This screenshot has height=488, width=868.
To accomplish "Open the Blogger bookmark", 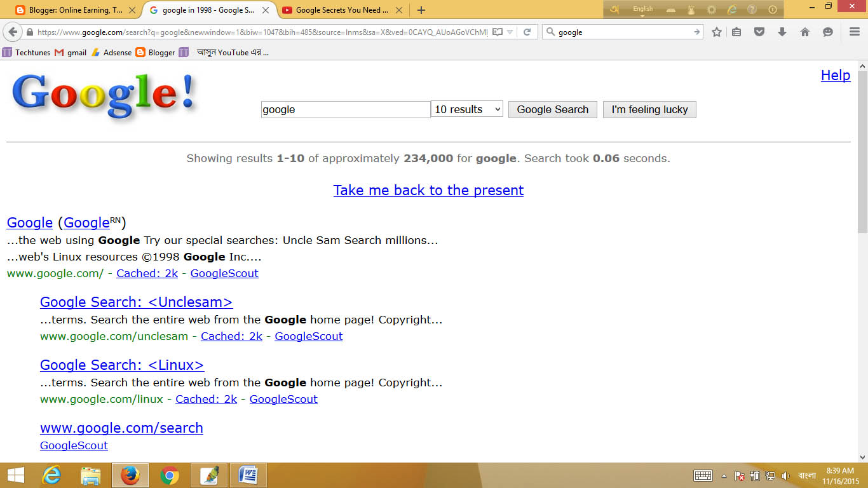I will click(x=155, y=53).
